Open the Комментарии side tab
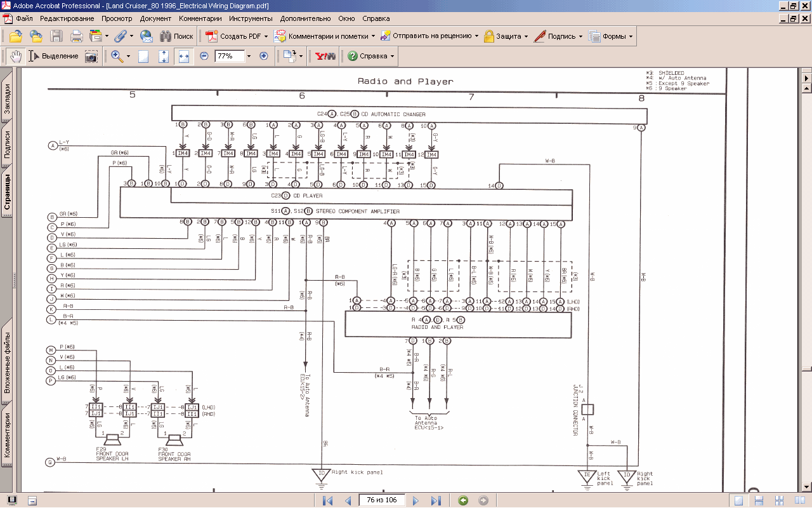The image size is (812, 508). click(7, 435)
